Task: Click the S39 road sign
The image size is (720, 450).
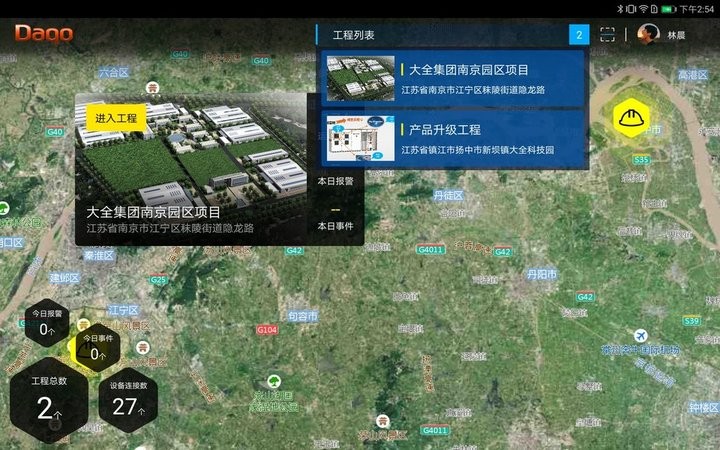Action: point(692,321)
